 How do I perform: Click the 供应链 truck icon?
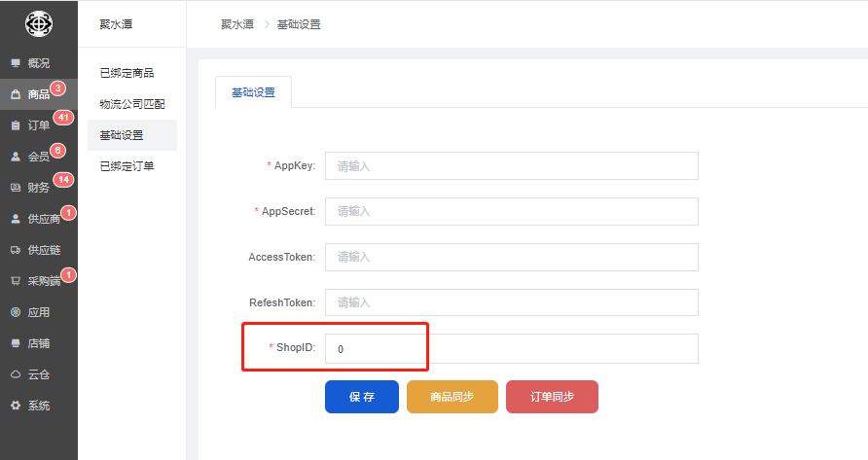[x=16, y=250]
